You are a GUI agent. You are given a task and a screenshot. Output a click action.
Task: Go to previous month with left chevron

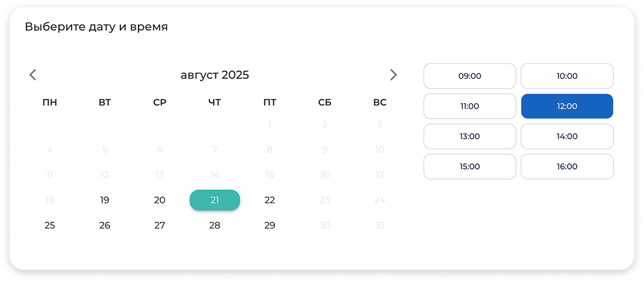[33, 75]
